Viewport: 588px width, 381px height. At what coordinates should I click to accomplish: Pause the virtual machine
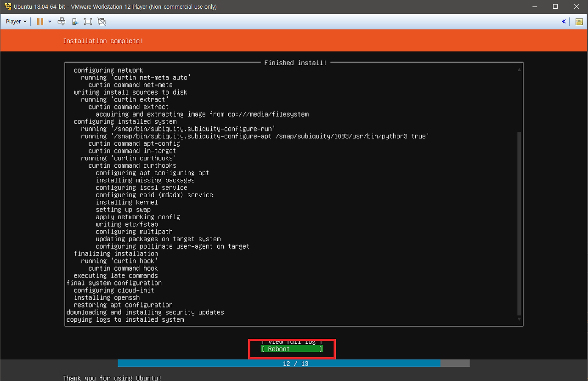pos(40,21)
